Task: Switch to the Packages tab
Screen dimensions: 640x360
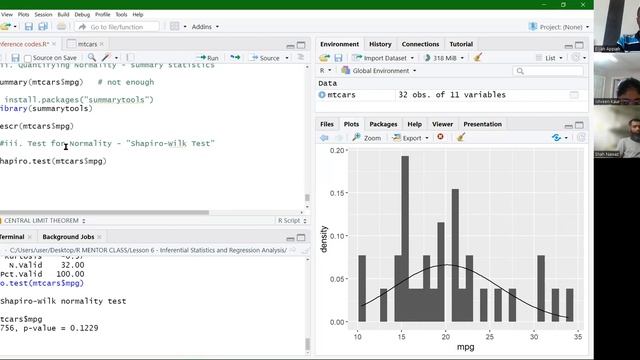Action: click(383, 124)
